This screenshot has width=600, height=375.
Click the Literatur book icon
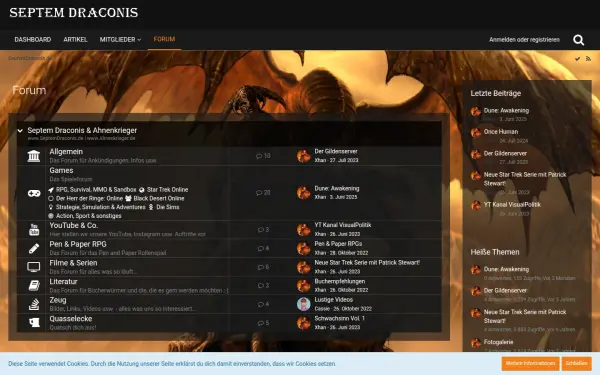pos(34,285)
